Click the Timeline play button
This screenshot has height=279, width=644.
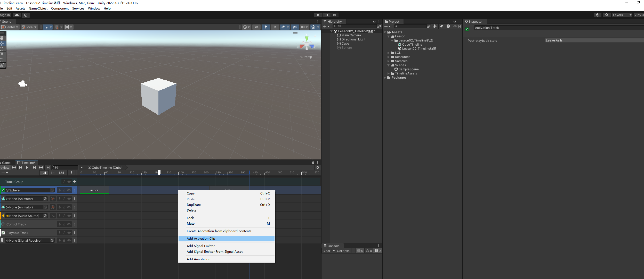[27, 167]
